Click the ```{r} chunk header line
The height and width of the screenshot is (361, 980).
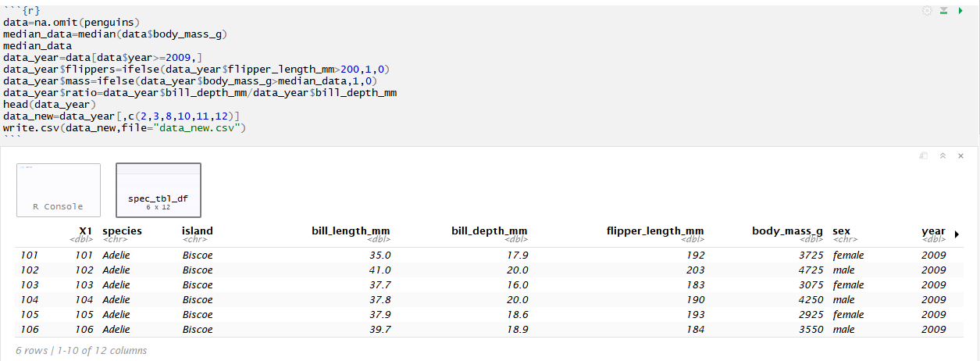[x=22, y=11]
